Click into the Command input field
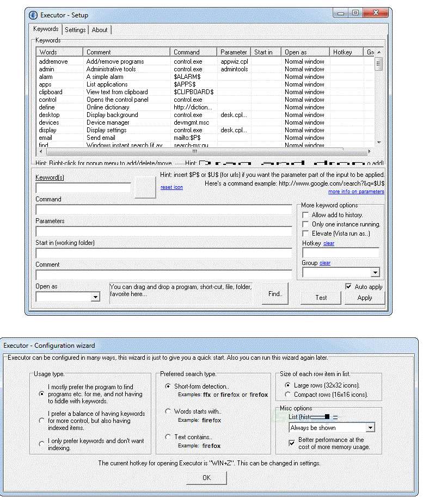 pos(163,210)
